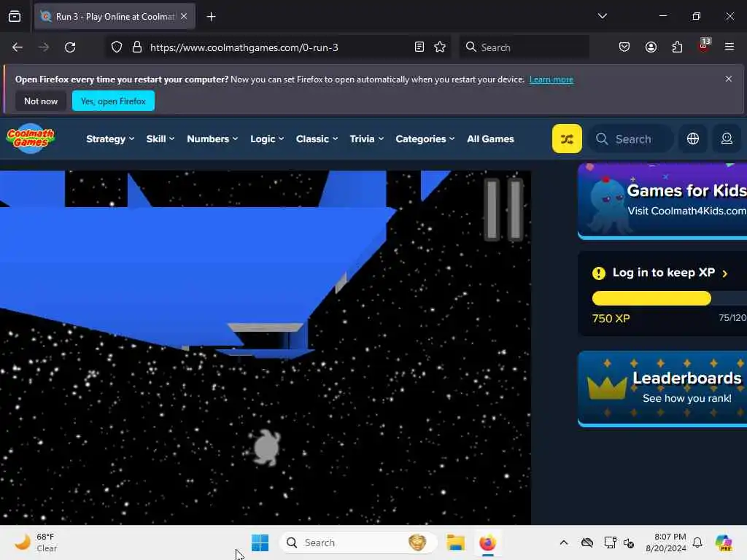The height and width of the screenshot is (560, 747).
Task: Click the 8:07 PM clock
Action: click(665, 542)
